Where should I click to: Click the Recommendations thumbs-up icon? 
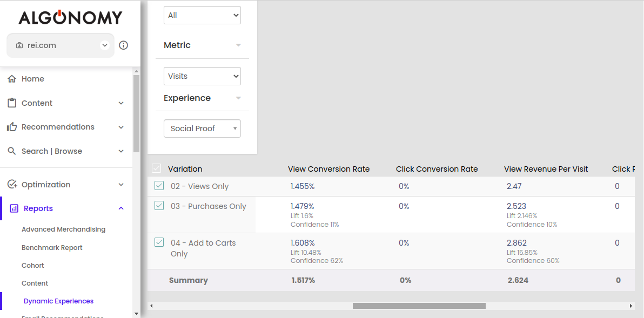12,127
